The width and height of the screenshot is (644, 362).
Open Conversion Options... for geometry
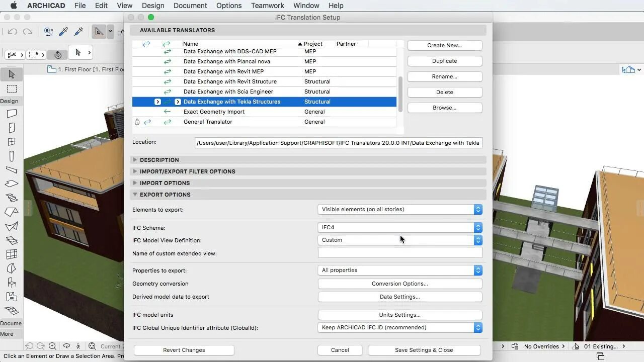point(400,284)
